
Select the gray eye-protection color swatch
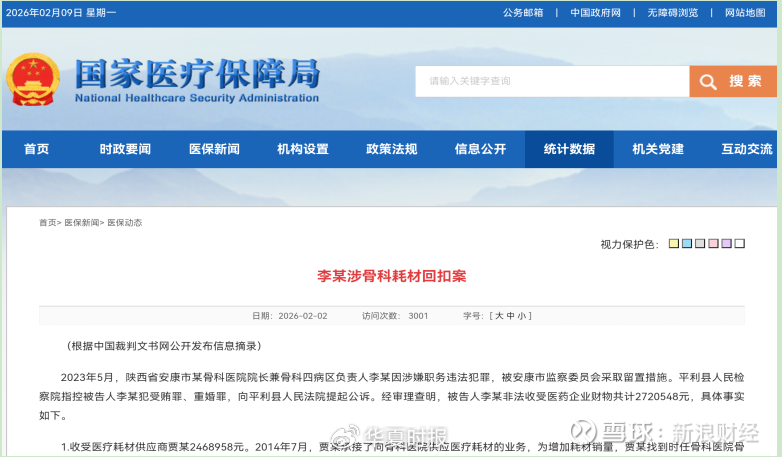coord(700,243)
